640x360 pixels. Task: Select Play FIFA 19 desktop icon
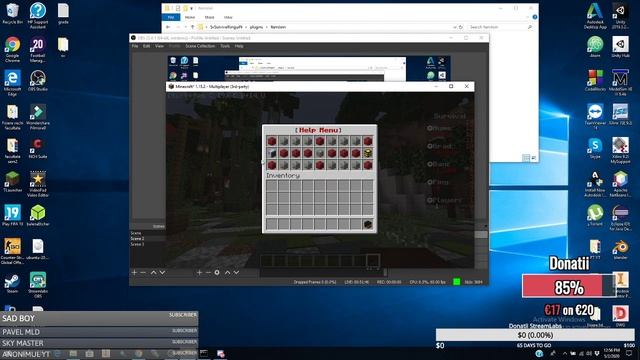[12, 216]
